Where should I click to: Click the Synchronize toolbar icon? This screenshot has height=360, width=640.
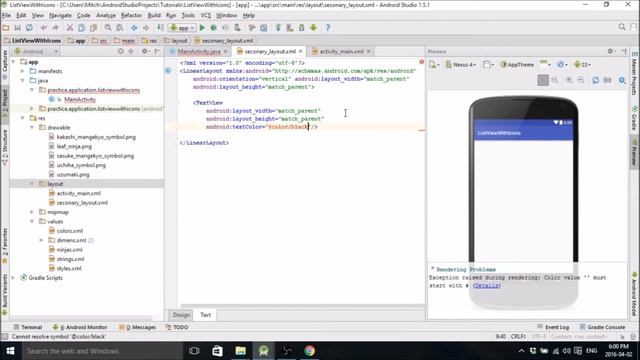pos(29,28)
